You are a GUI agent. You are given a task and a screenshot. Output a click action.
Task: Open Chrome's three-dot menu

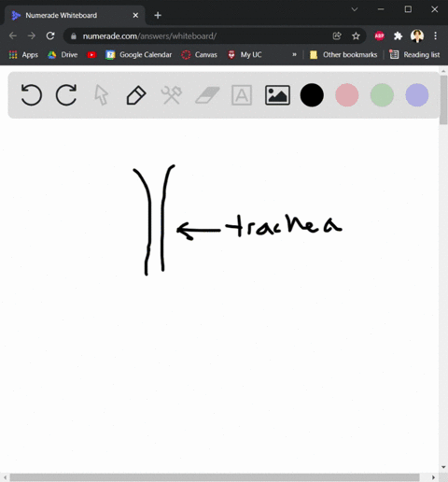[x=435, y=35]
